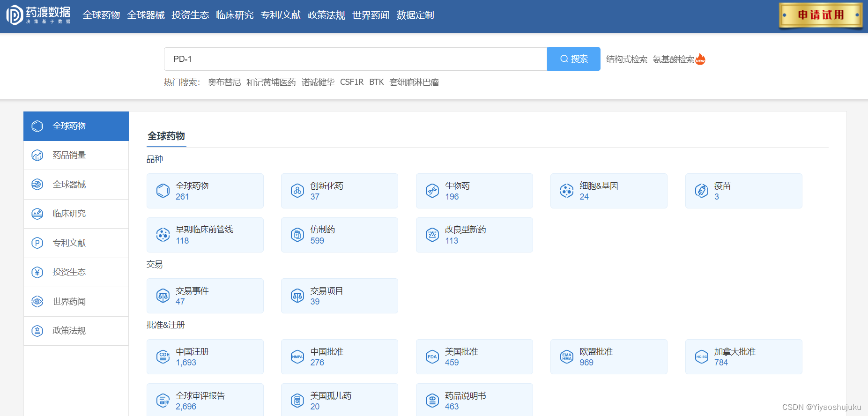
Task: Click hot search term CSF1R
Action: (352, 82)
